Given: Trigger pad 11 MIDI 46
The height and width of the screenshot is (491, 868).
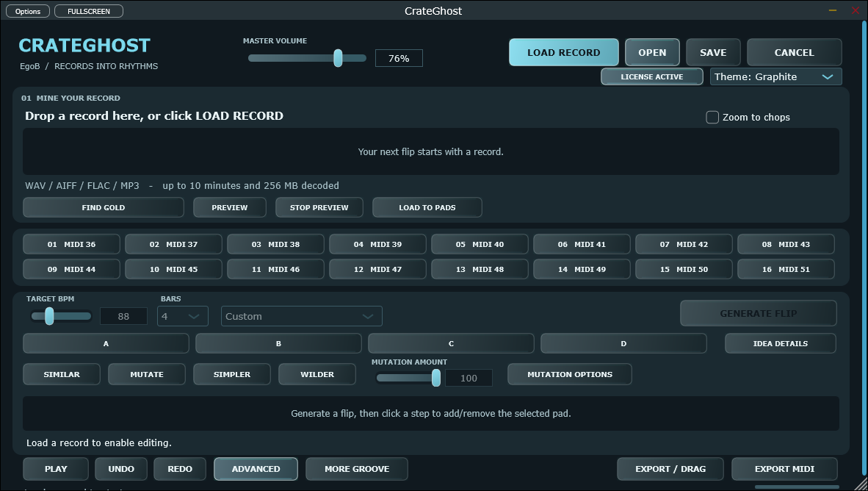Looking at the screenshot, I should pyautogui.click(x=275, y=269).
